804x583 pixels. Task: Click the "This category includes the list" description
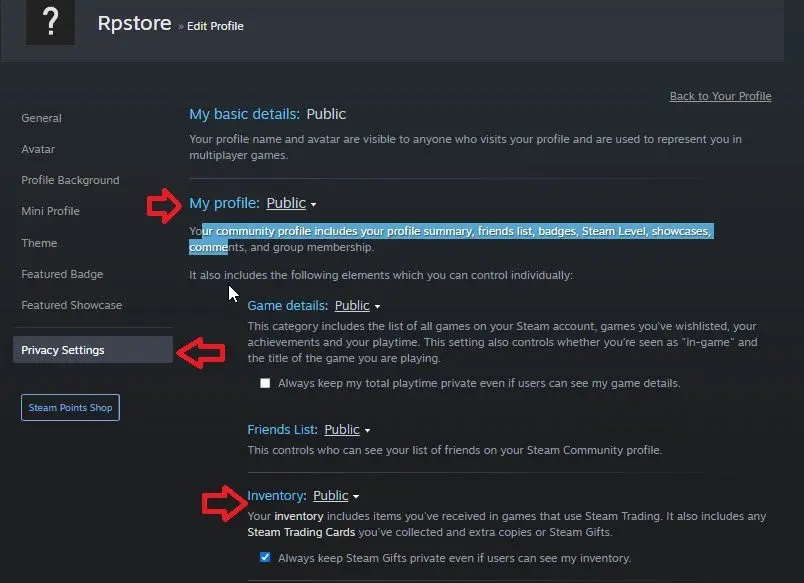(502, 342)
